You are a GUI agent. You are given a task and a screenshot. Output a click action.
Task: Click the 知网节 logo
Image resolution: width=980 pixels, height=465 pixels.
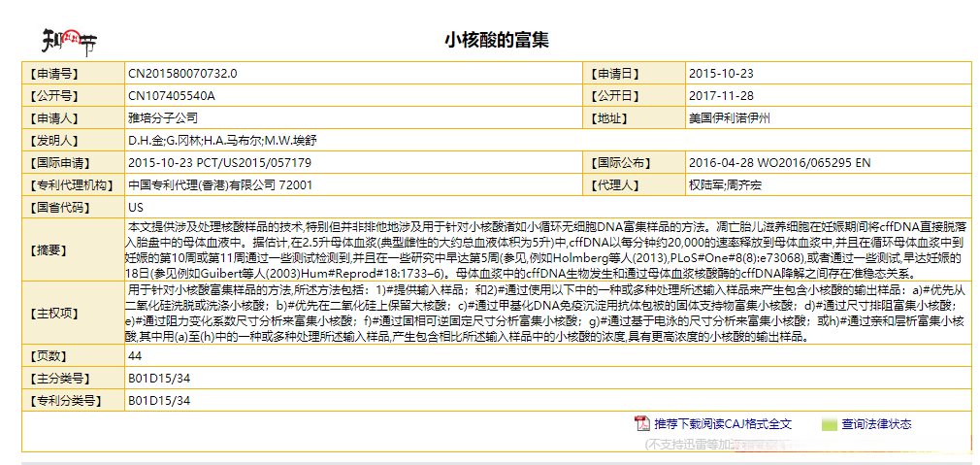(69, 43)
